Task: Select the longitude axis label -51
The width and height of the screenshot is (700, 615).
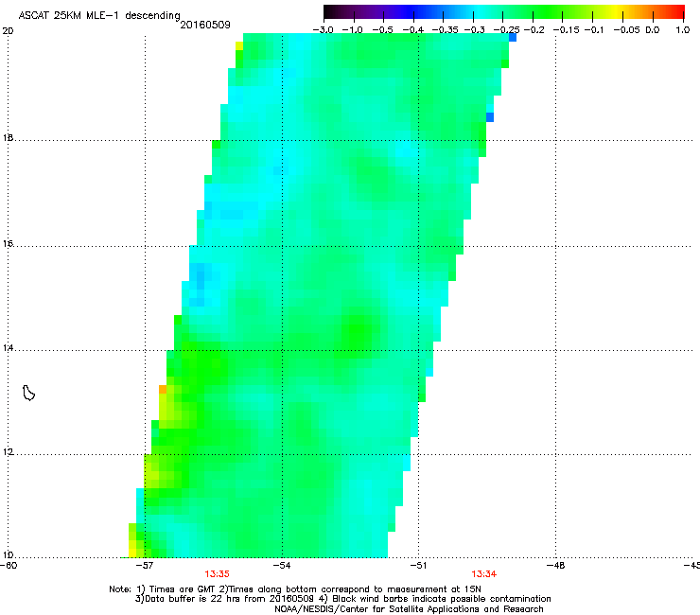Action: (418, 566)
